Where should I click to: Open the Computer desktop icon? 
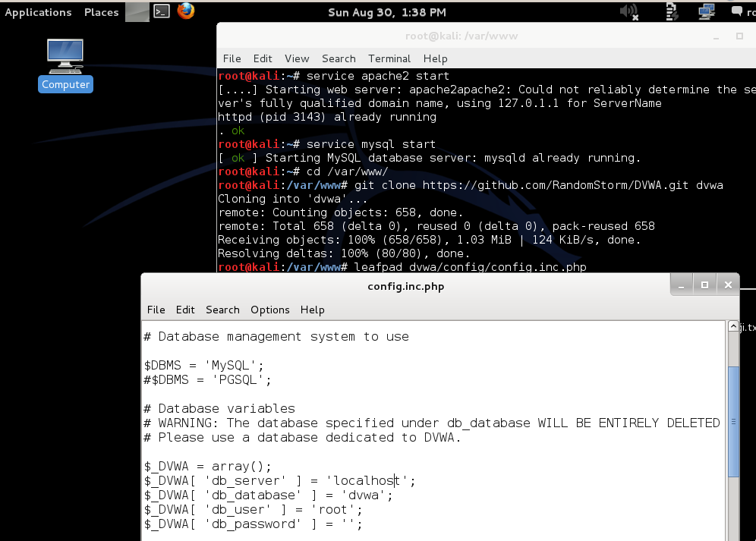65,65
